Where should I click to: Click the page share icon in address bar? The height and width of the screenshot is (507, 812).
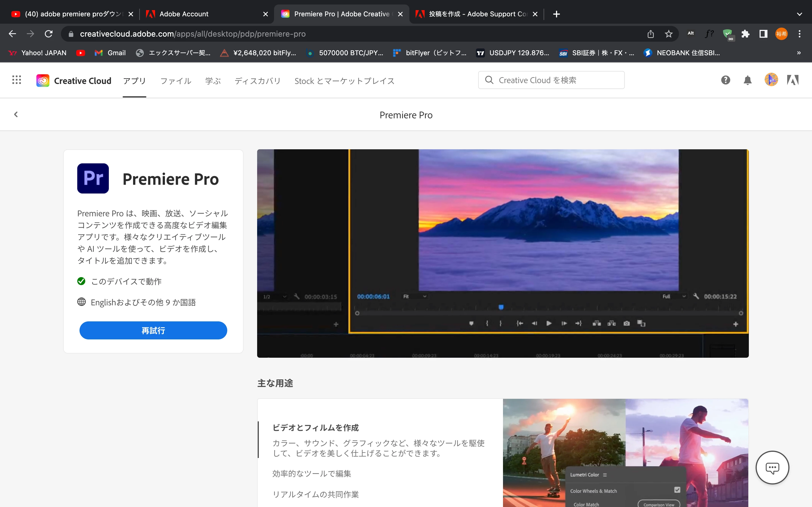651,34
